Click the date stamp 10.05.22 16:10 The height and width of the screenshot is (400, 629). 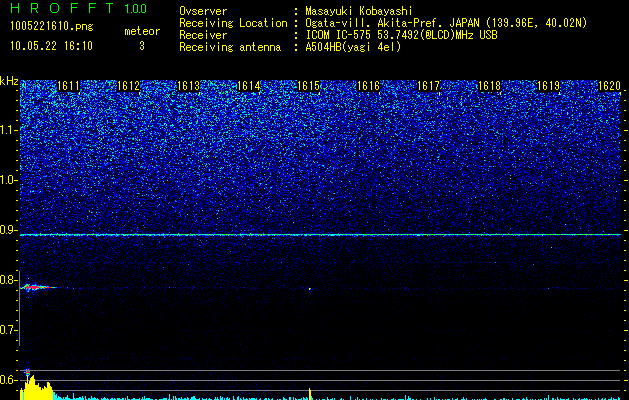pos(51,46)
